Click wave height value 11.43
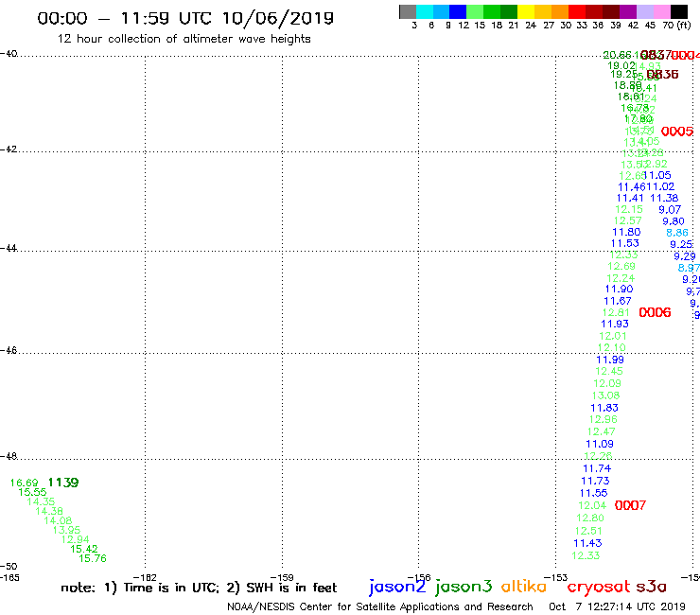700x615 pixels. [x=587, y=543]
